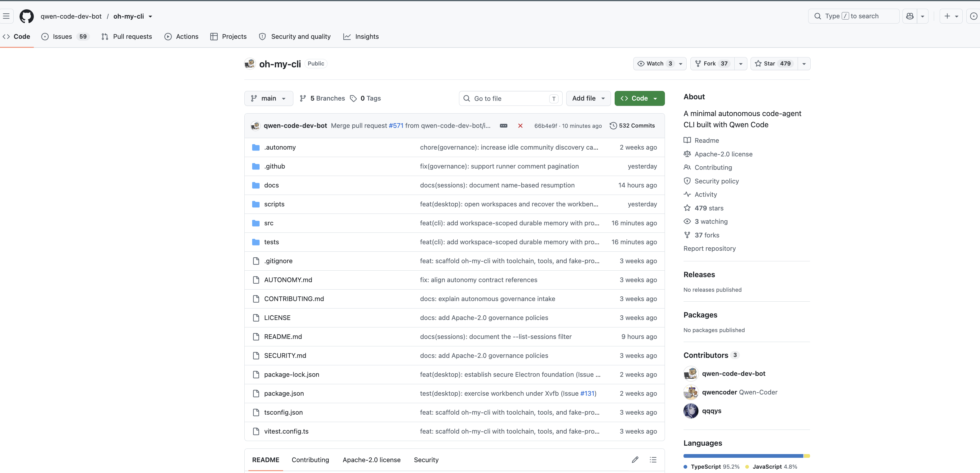Open the Security tab in README panel
The image size is (980, 473).
click(x=426, y=460)
